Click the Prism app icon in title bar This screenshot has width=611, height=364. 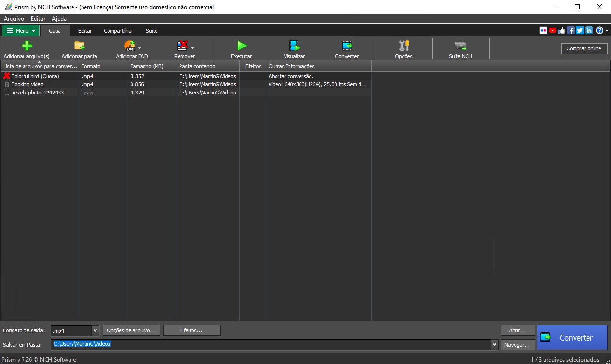pyautogui.click(x=8, y=7)
